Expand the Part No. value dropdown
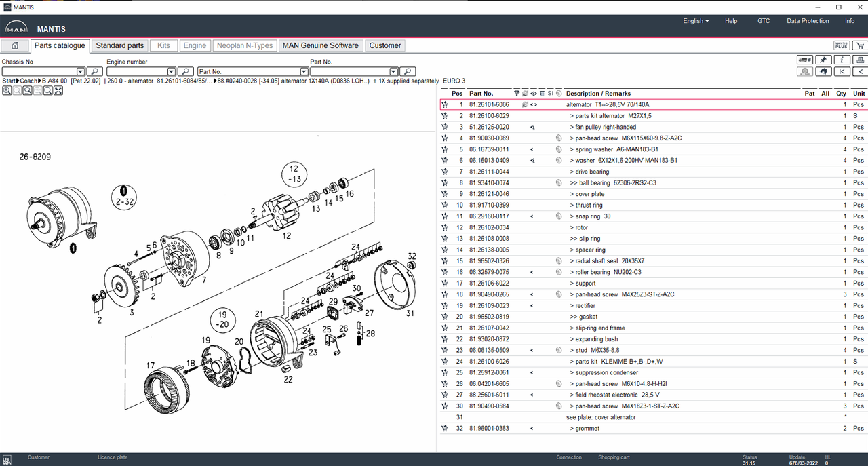 (393, 71)
